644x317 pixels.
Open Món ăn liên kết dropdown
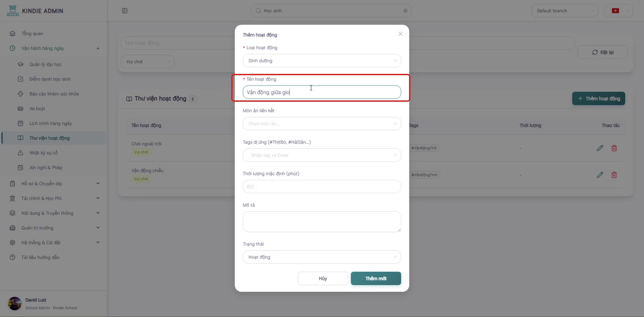pyautogui.click(x=322, y=124)
